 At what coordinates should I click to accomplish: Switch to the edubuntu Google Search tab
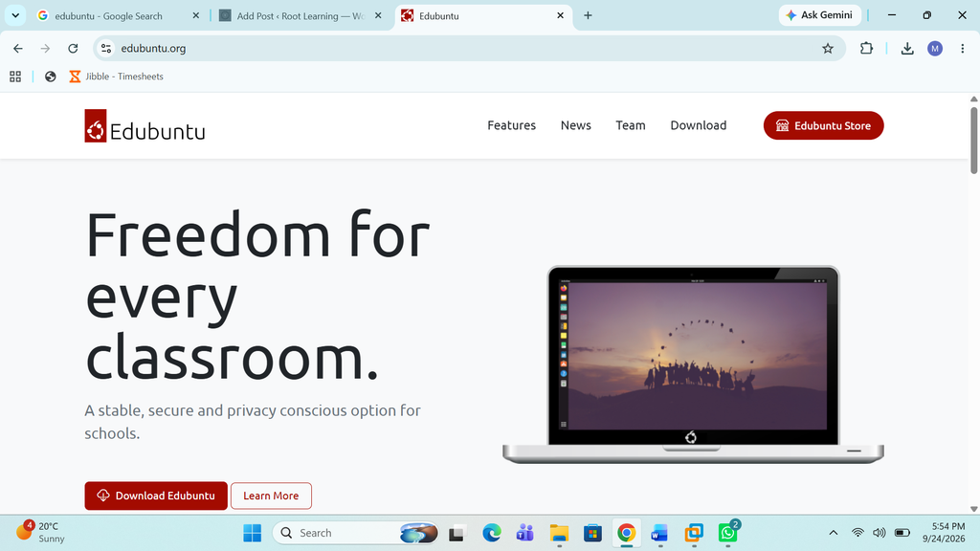click(x=109, y=16)
